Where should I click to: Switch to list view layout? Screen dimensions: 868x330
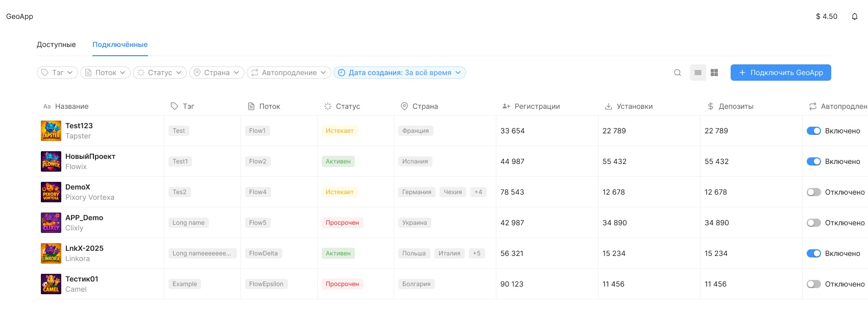[698, 73]
